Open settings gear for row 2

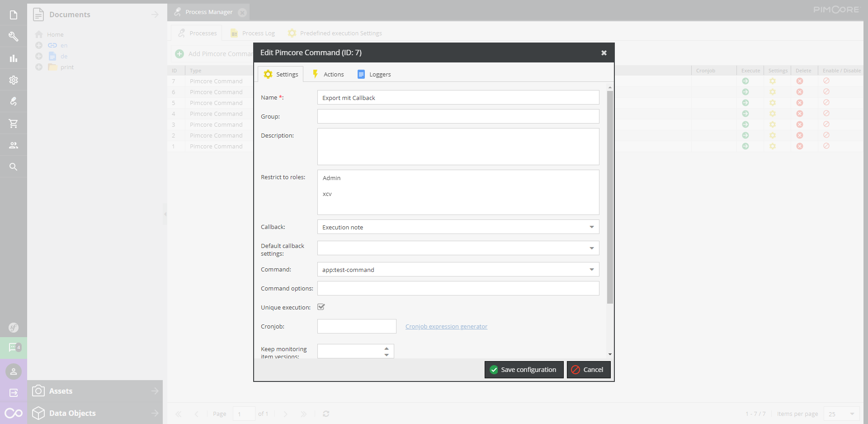(x=773, y=135)
